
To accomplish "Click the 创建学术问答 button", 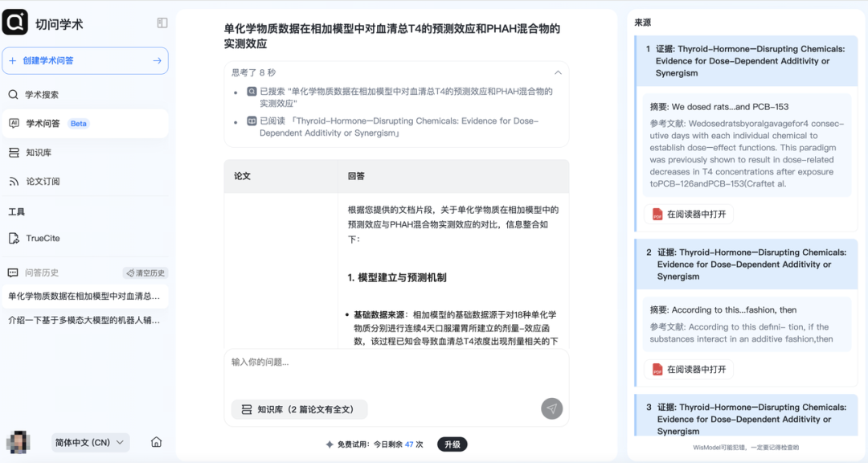I will click(85, 60).
